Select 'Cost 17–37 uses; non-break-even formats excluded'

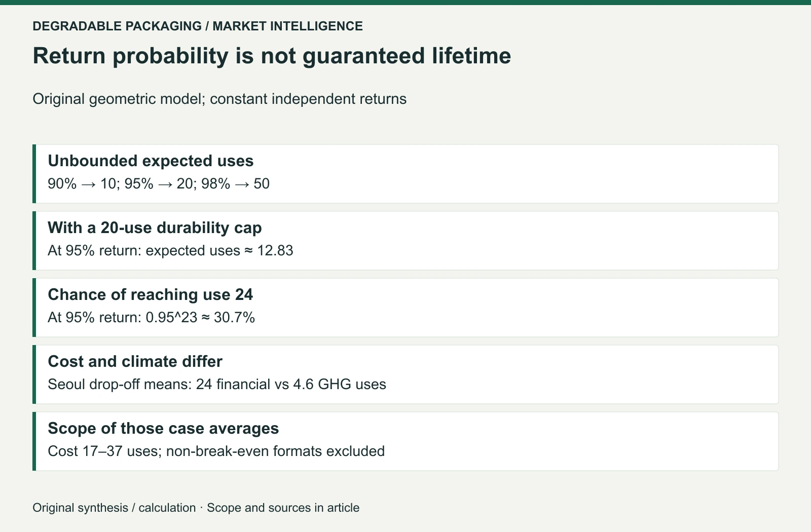[216, 451]
